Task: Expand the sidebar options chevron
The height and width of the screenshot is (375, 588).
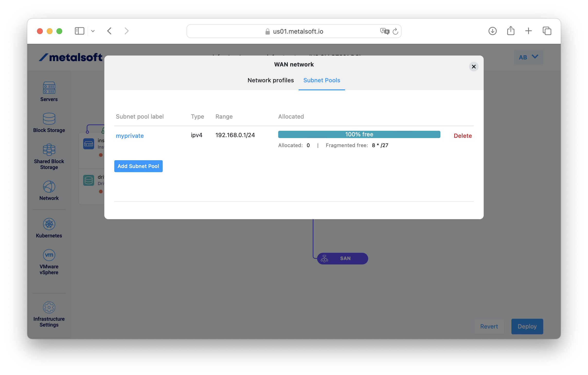Action: point(93,31)
